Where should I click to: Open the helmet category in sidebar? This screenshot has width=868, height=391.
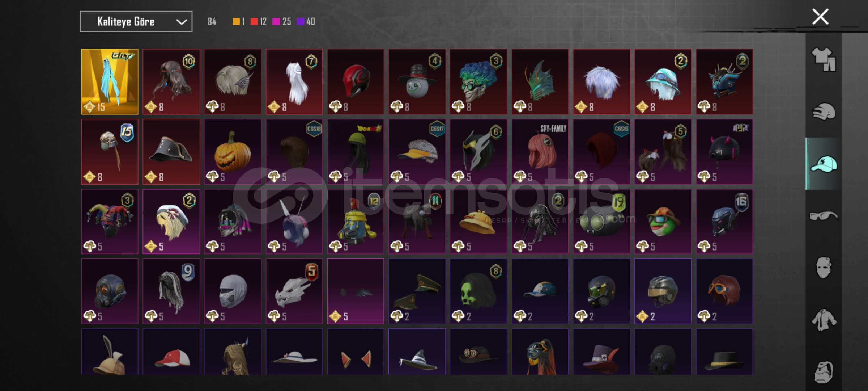coord(824,112)
